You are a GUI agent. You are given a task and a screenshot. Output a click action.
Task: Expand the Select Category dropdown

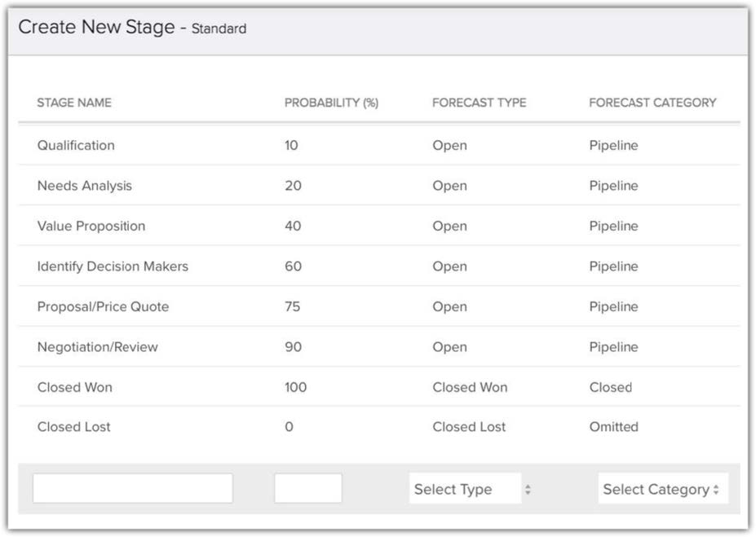(662, 489)
